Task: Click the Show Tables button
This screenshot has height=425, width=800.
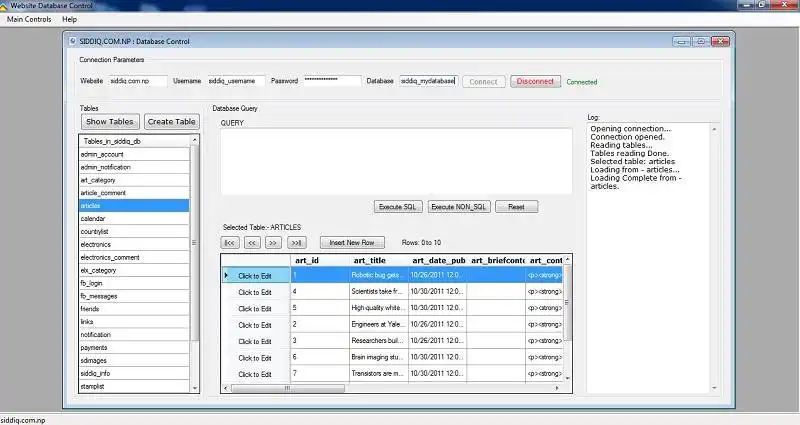Action: [110, 121]
